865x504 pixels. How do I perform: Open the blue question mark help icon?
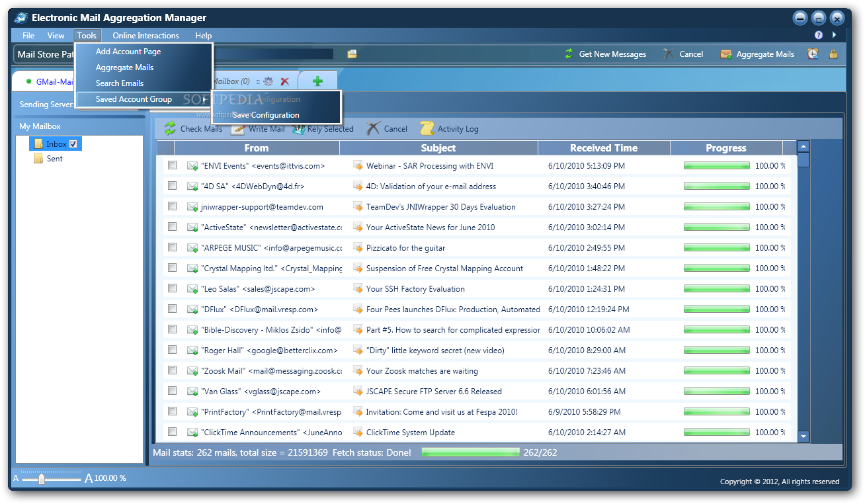click(x=819, y=35)
